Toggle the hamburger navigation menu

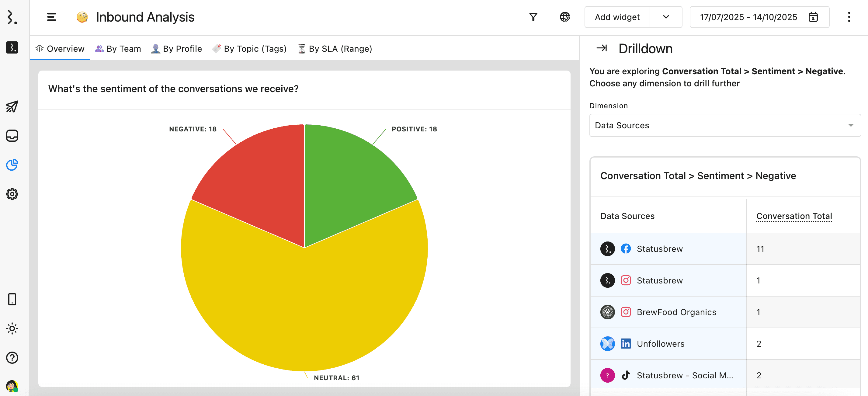click(51, 17)
